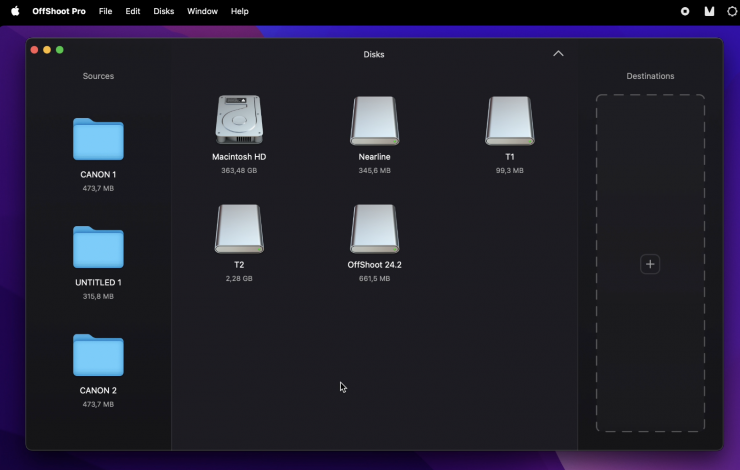Click the screen recording menu bar icon

click(685, 11)
